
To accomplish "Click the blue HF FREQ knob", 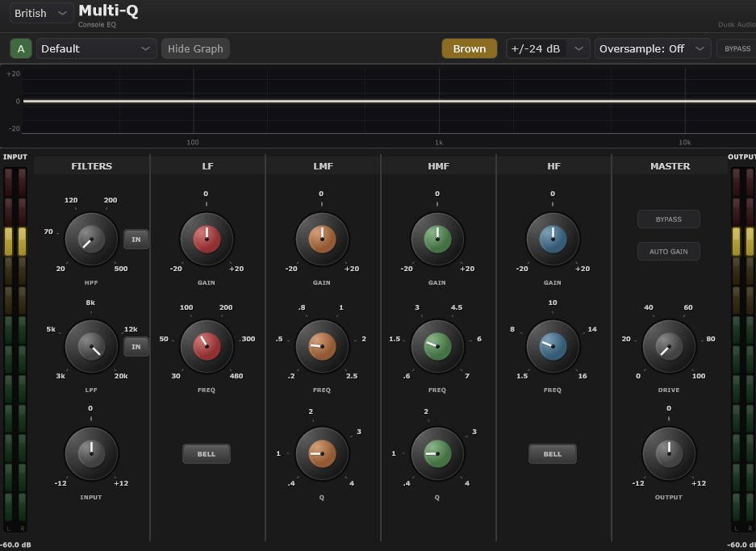I will point(553,347).
